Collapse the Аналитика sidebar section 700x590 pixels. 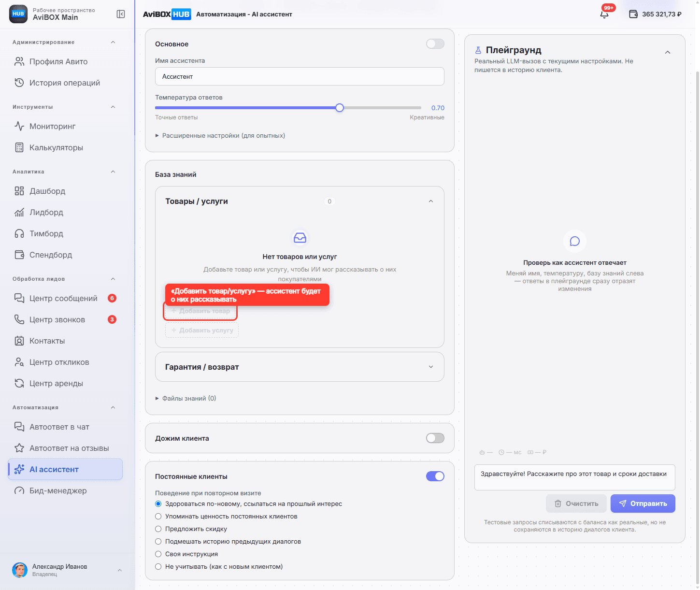(x=113, y=172)
